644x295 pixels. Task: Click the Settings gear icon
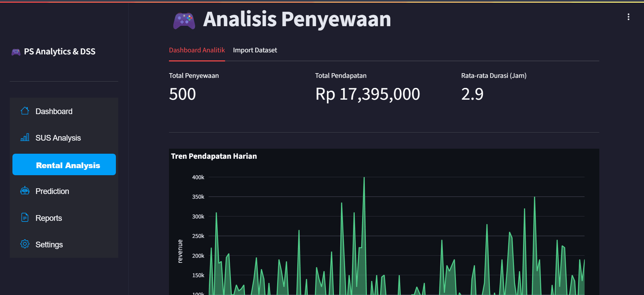[x=25, y=244]
